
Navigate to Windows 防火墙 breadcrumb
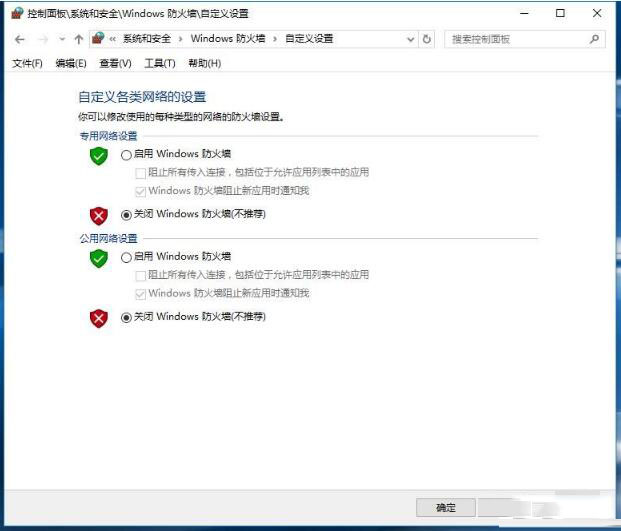pyautogui.click(x=228, y=38)
